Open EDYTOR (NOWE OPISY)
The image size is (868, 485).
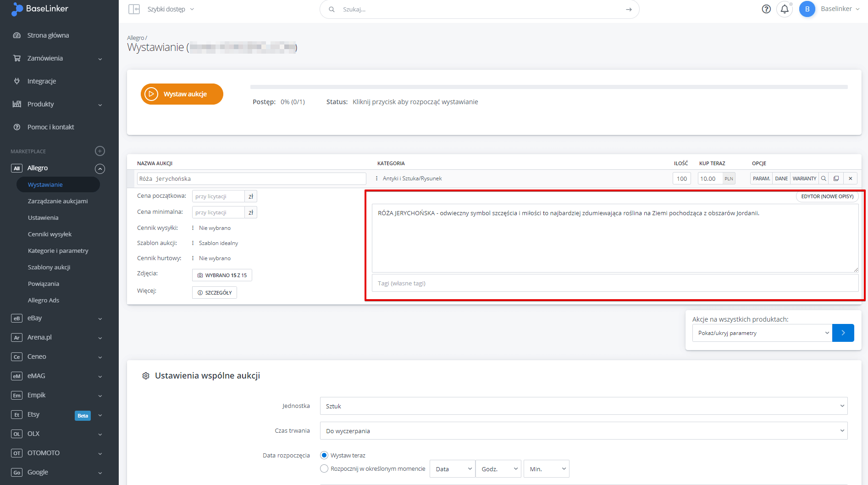[827, 196]
